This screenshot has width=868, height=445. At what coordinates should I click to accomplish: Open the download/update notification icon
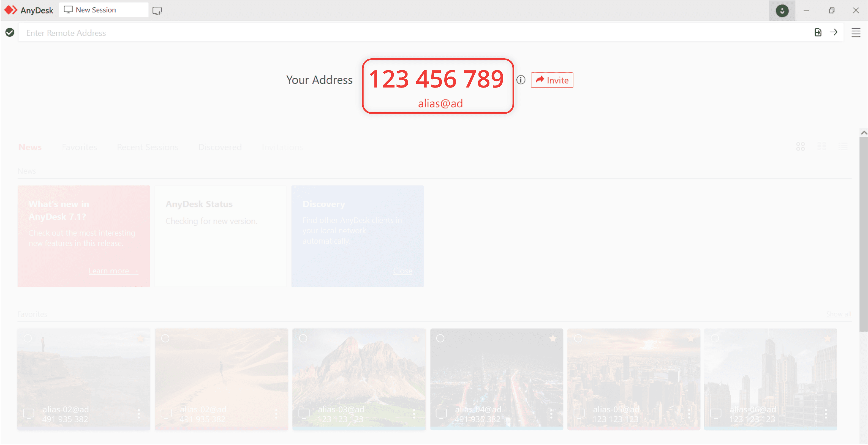pos(782,10)
